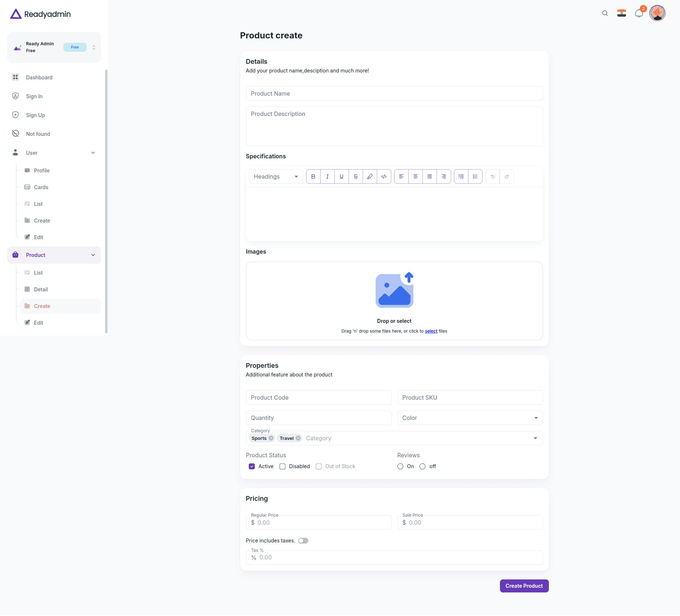Check the Disabled product status checkbox
This screenshot has width=680, height=616.
coord(283,466)
